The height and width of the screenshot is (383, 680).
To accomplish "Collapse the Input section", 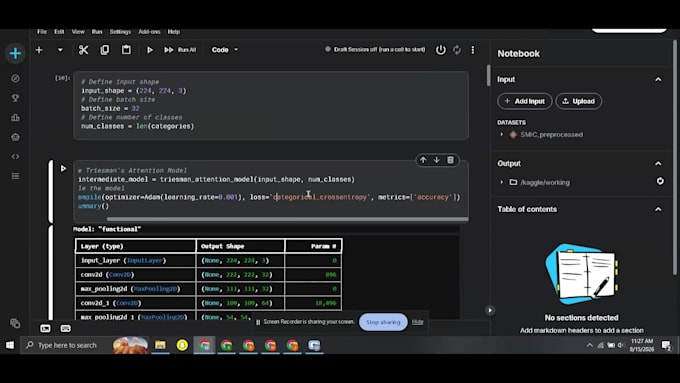I will [658, 79].
